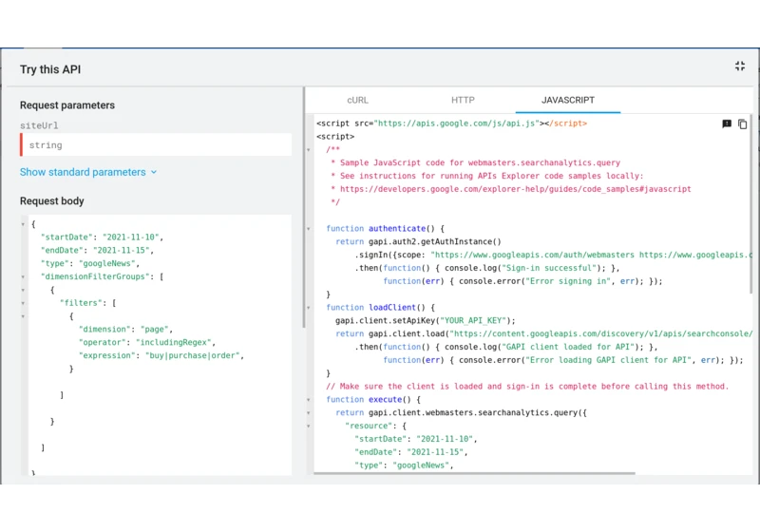Switch to the cURL tab

(358, 101)
